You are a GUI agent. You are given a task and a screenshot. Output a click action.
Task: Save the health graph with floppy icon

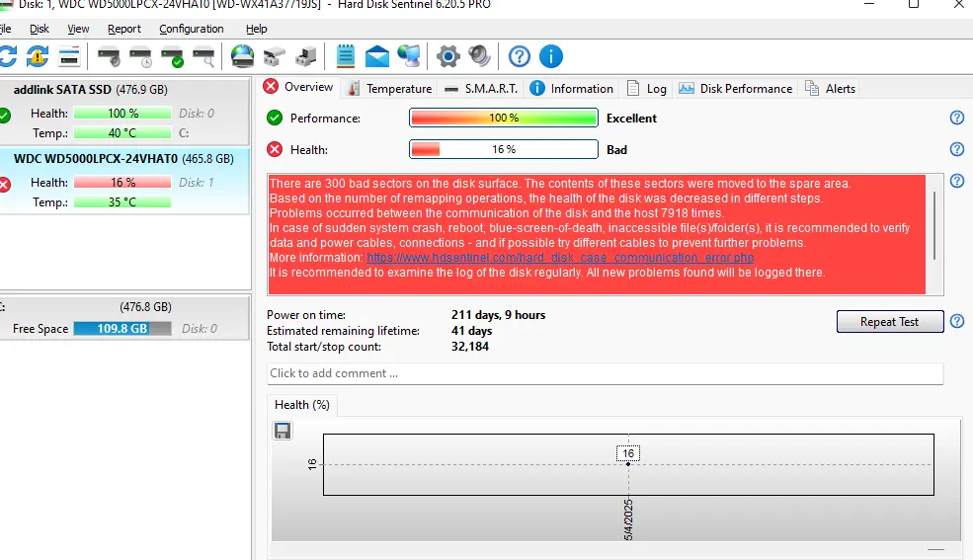(283, 431)
